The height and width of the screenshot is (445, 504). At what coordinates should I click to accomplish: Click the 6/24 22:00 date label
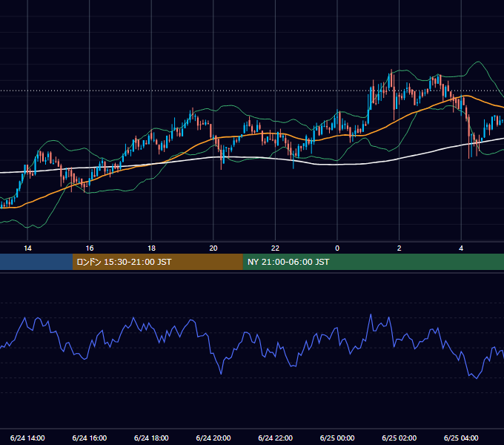coord(276,438)
